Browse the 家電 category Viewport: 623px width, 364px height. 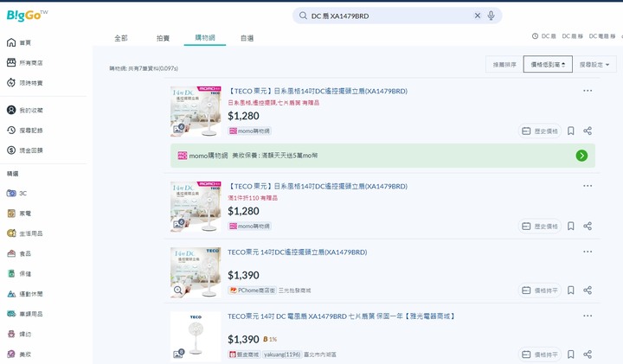point(19,214)
